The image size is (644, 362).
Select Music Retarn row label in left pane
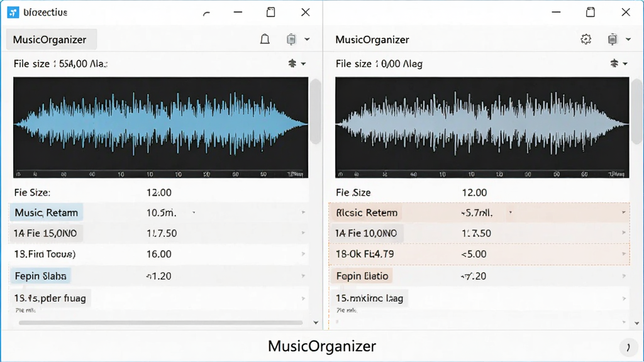47,212
